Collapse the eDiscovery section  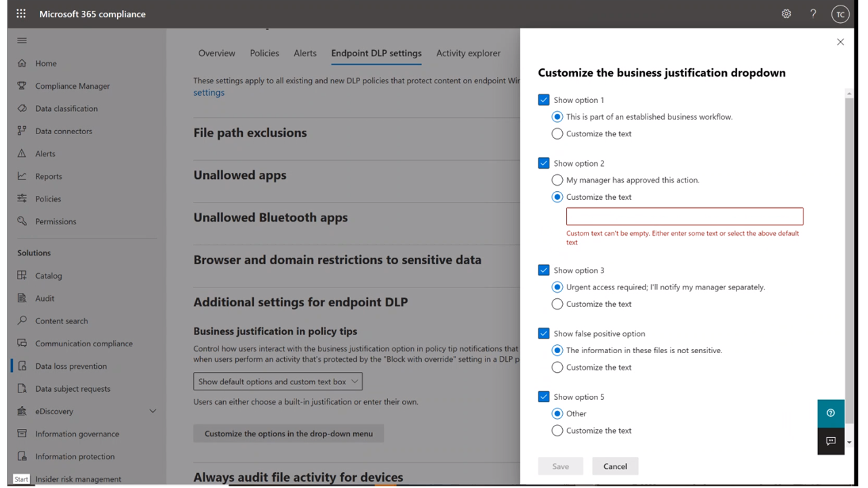(153, 411)
